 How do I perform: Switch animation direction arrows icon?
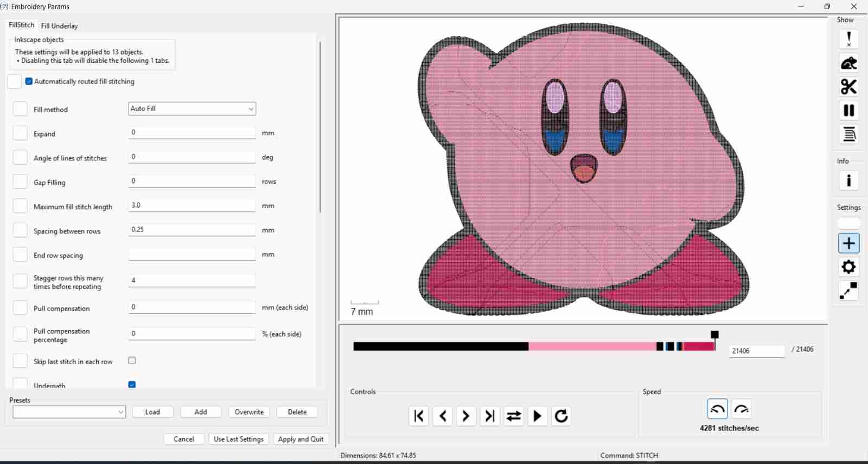point(514,416)
